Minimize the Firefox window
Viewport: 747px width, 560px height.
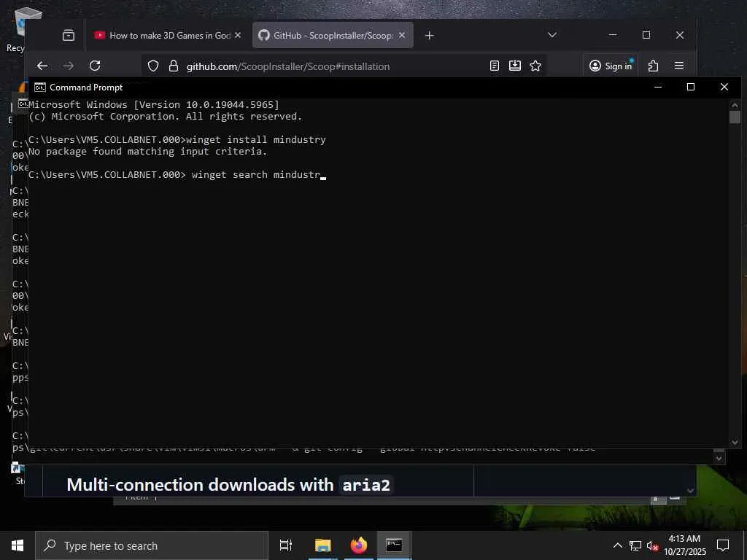coord(613,35)
